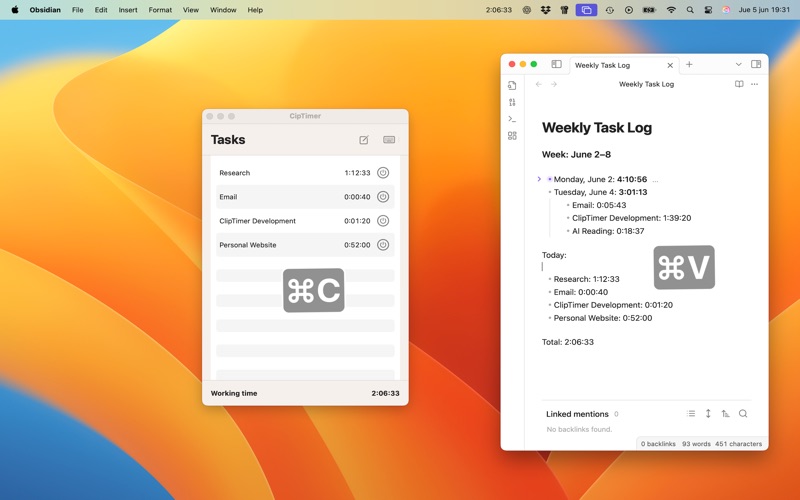This screenshot has width=800, height=500.
Task: Switch to reading view book icon
Action: [739, 84]
